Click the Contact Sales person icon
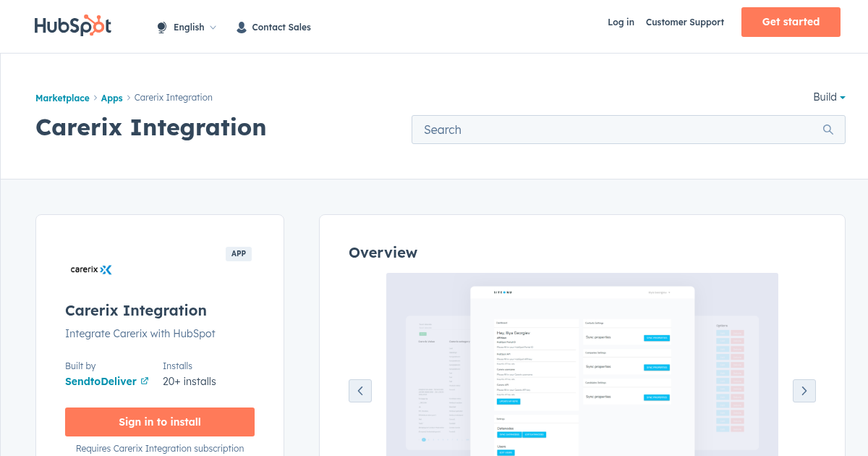Screen dimensions: 868x456 point(242,28)
